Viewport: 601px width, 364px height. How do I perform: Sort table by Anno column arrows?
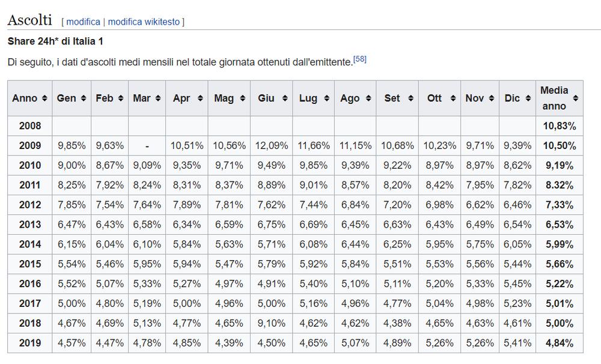(x=44, y=98)
